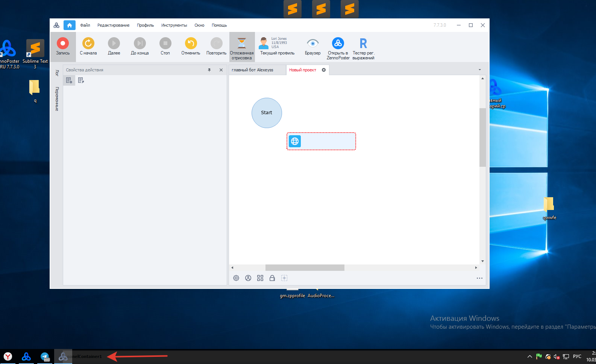This screenshot has width=596, height=364.
Task: Pin the Свойства действия panel
Action: [x=209, y=70]
